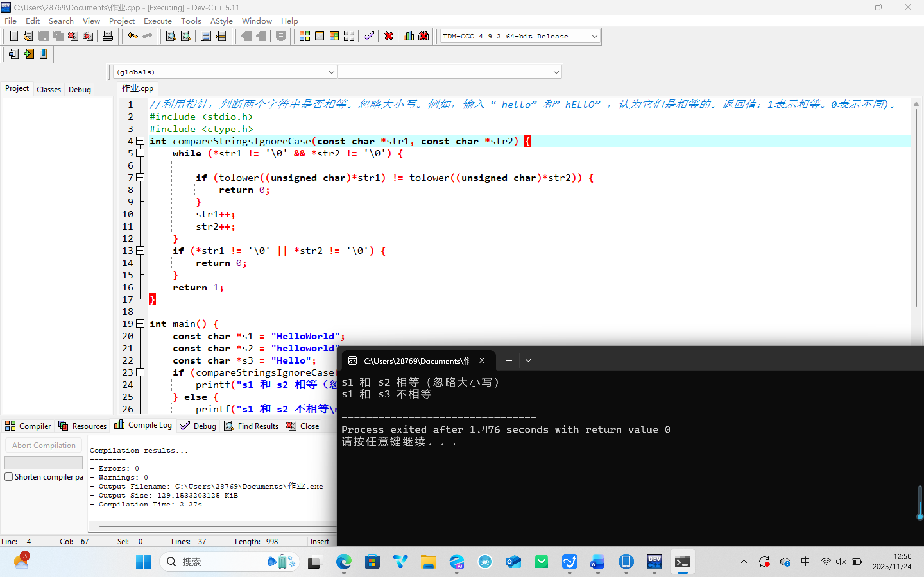
Task: Open the empty function list dropdown
Action: [x=556, y=72]
